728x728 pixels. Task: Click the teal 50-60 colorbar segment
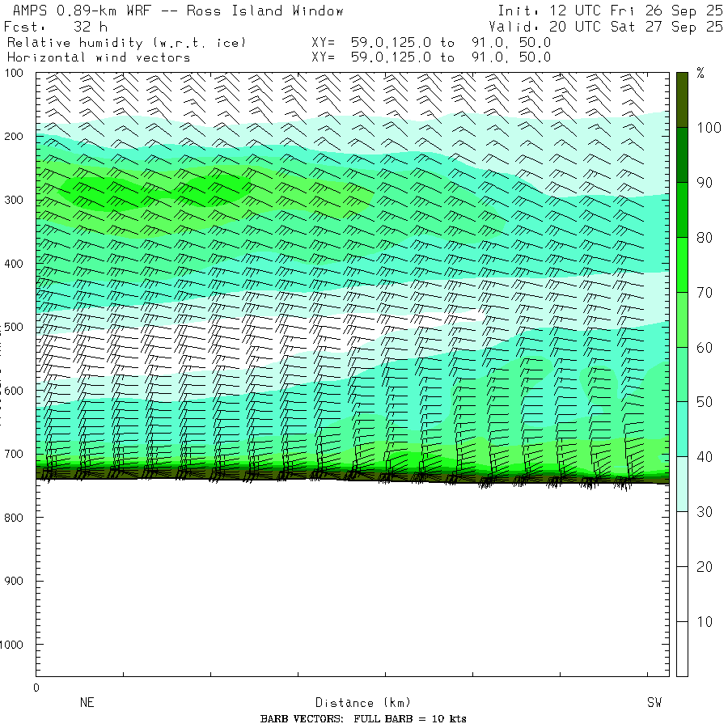682,375
